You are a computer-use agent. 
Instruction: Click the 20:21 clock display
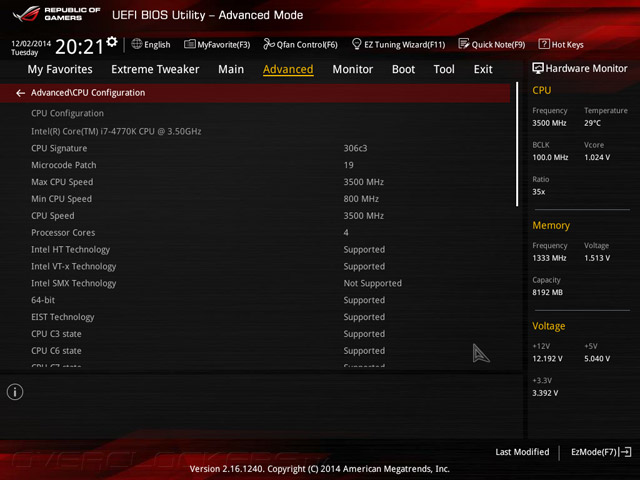click(80, 47)
